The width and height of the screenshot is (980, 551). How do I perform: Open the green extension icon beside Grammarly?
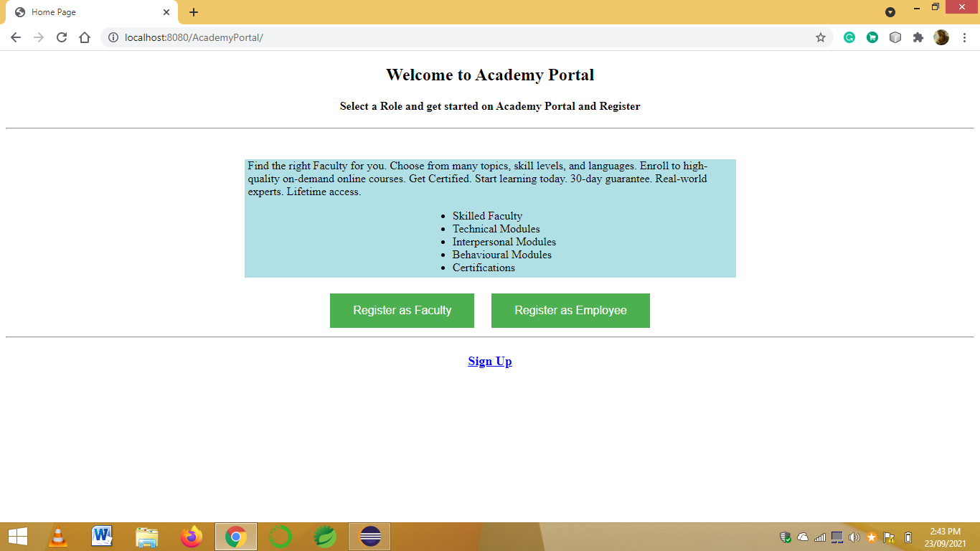[872, 37]
